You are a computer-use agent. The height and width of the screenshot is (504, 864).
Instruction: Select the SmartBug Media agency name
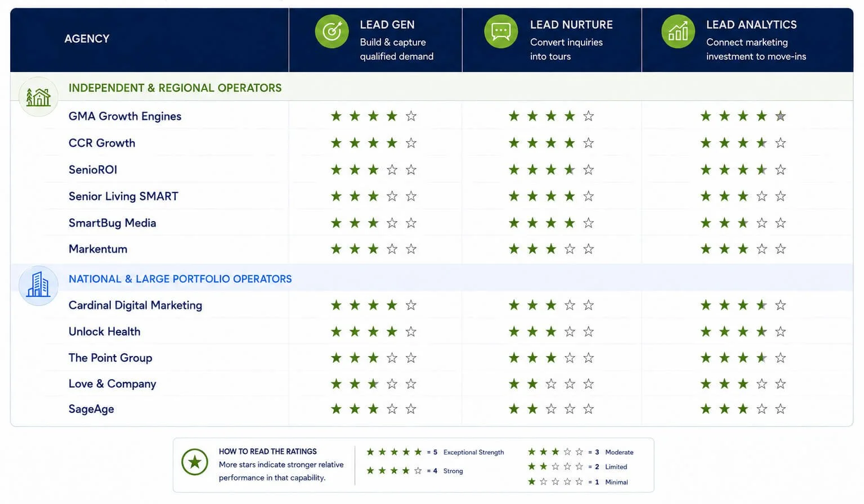[x=112, y=223]
